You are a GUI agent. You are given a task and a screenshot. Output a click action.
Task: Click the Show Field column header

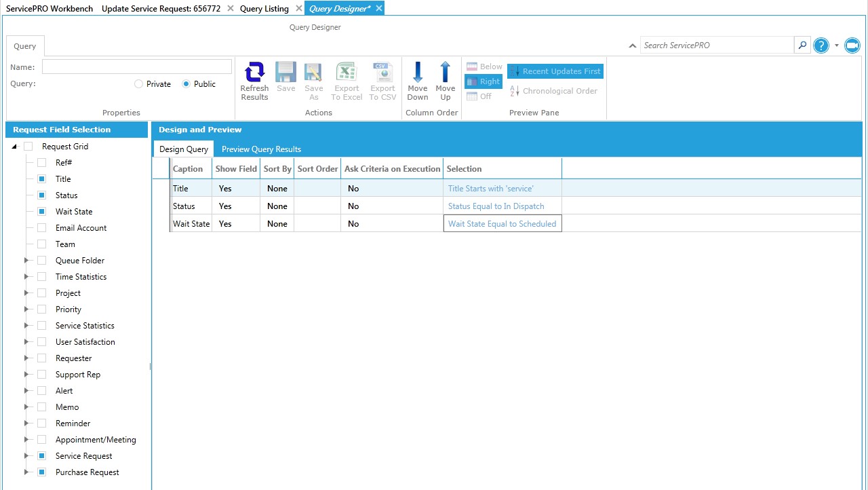click(x=236, y=169)
